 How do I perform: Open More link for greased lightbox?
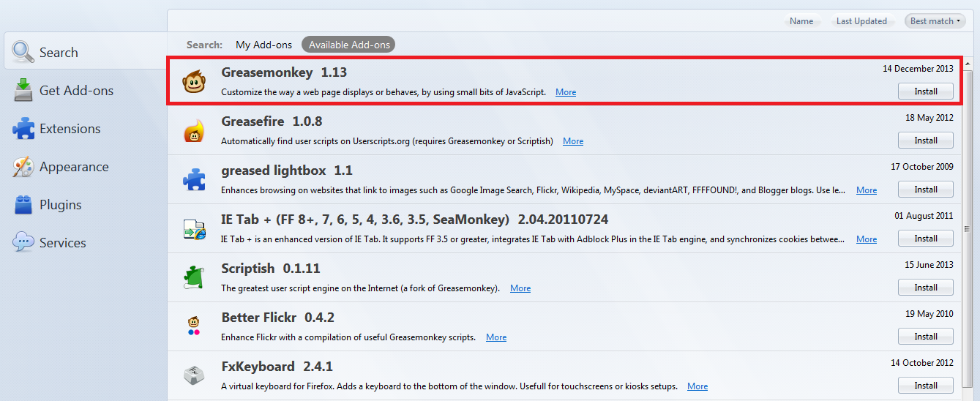coord(867,190)
